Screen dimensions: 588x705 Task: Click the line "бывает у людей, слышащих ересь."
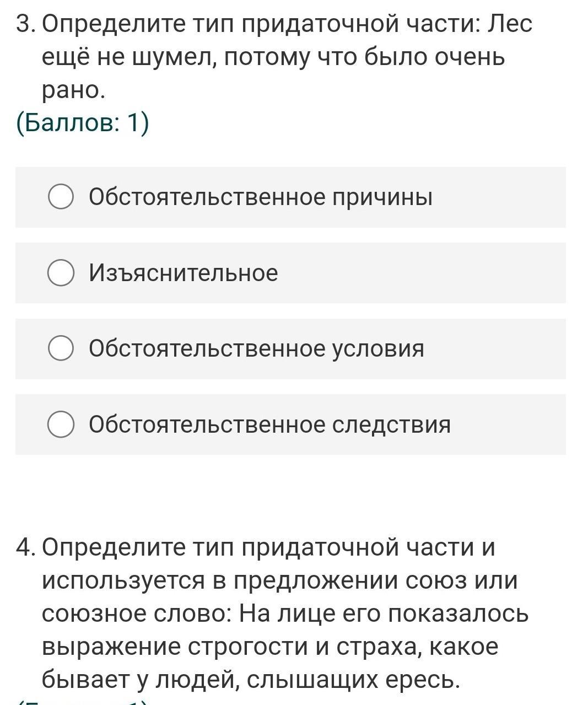tap(251, 680)
